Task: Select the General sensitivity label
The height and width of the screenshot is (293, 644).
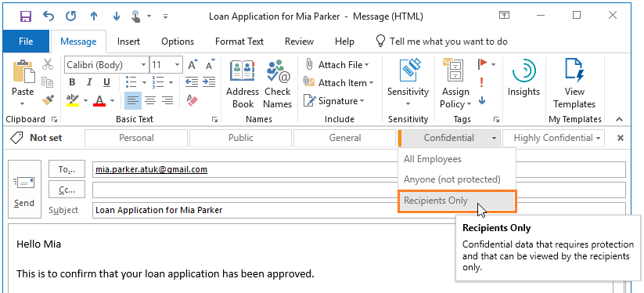Action: click(x=344, y=138)
